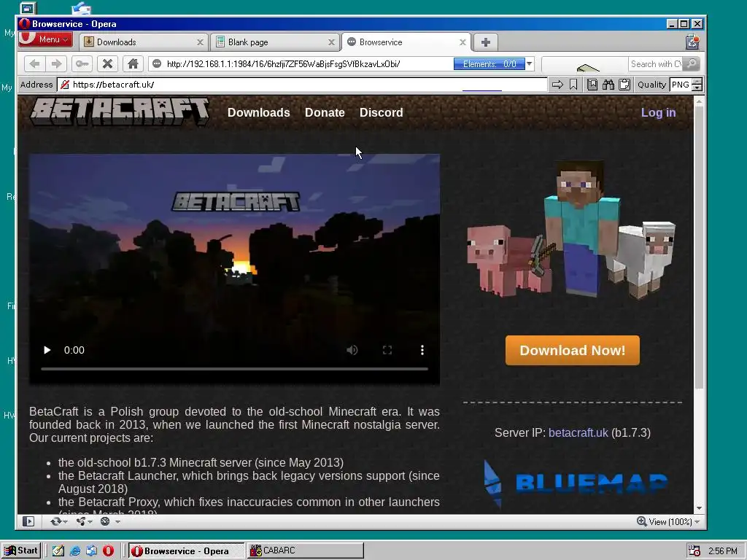The width and height of the screenshot is (747, 560).
Task: Expand the URL history dropdown arrow
Action: point(530,64)
